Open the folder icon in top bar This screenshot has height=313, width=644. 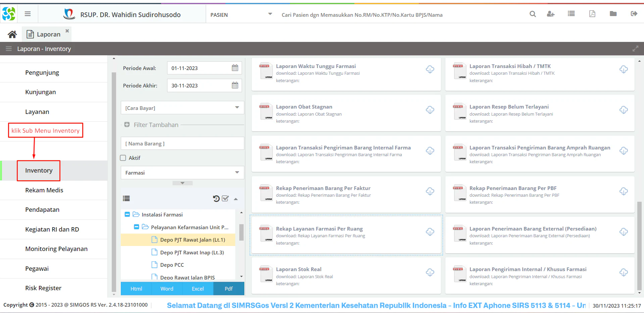[613, 14]
